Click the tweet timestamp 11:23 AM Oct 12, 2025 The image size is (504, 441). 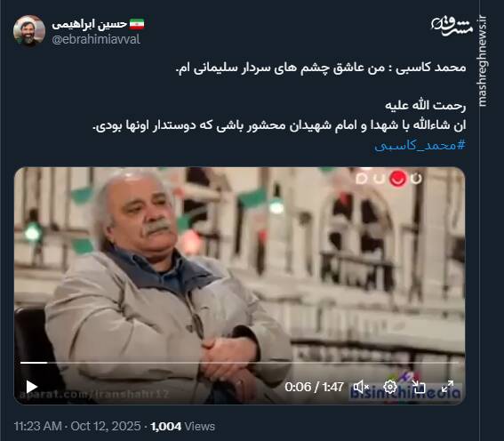[x=77, y=426]
